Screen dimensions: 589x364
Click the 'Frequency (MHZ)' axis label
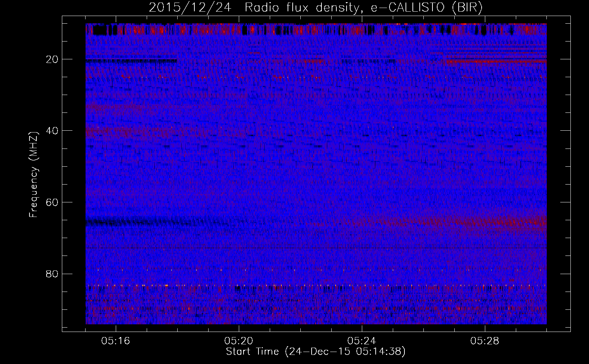[x=33, y=175]
